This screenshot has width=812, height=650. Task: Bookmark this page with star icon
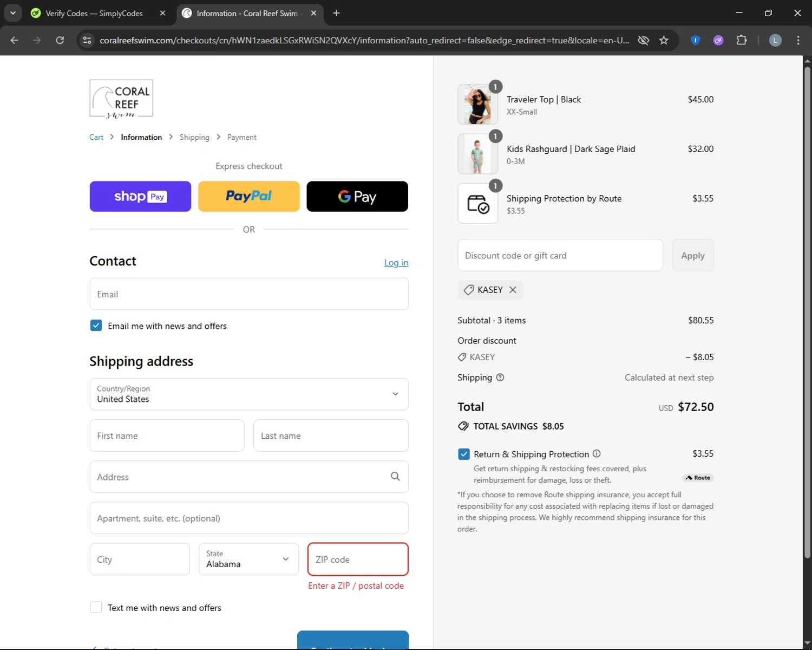point(664,40)
